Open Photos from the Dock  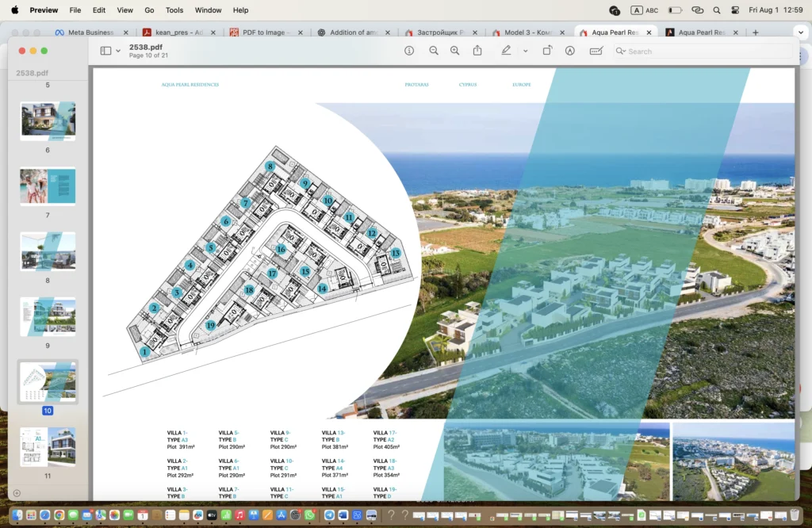[x=114, y=515]
